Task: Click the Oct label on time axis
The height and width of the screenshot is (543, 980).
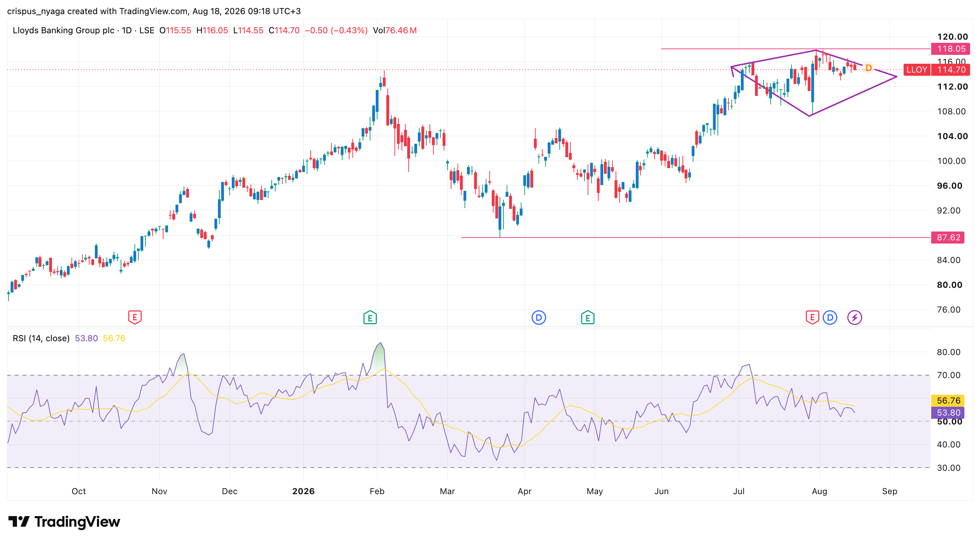Action: (x=79, y=491)
